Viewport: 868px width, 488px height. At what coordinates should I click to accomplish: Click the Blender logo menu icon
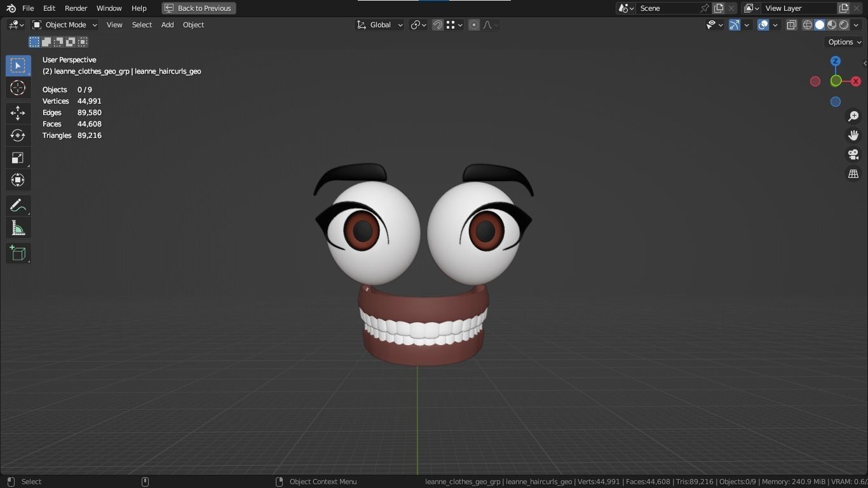[11, 8]
